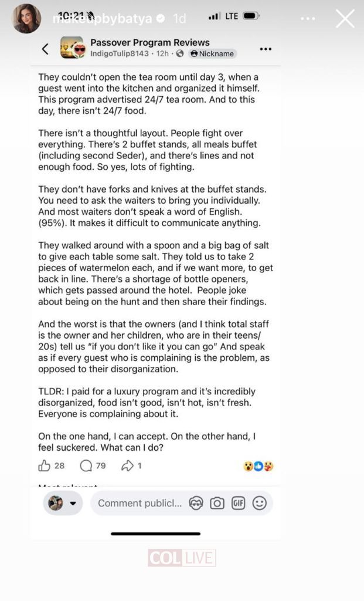Attach a photo with the camera icon
The height and width of the screenshot is (601, 364).
(217, 503)
